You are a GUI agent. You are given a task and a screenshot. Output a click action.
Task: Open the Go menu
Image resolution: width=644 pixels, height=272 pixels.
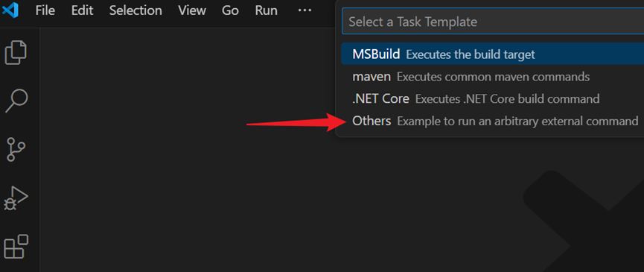point(230,10)
